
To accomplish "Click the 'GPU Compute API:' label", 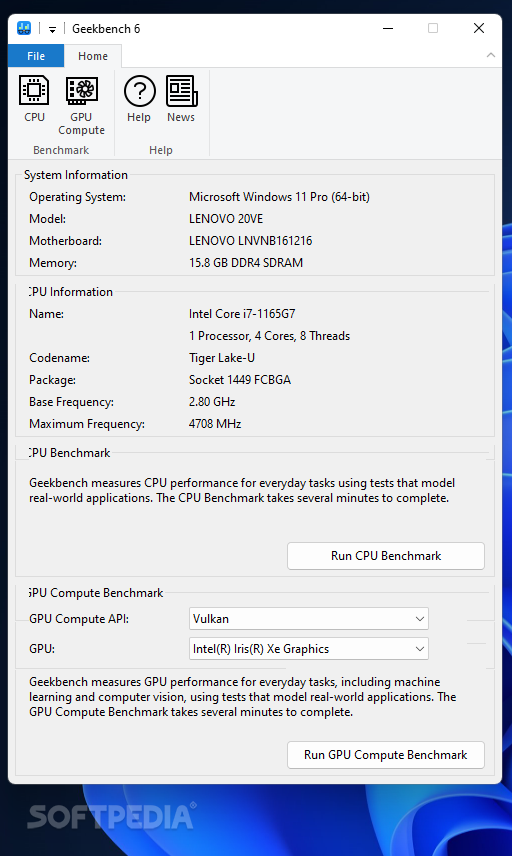I will point(79,619).
